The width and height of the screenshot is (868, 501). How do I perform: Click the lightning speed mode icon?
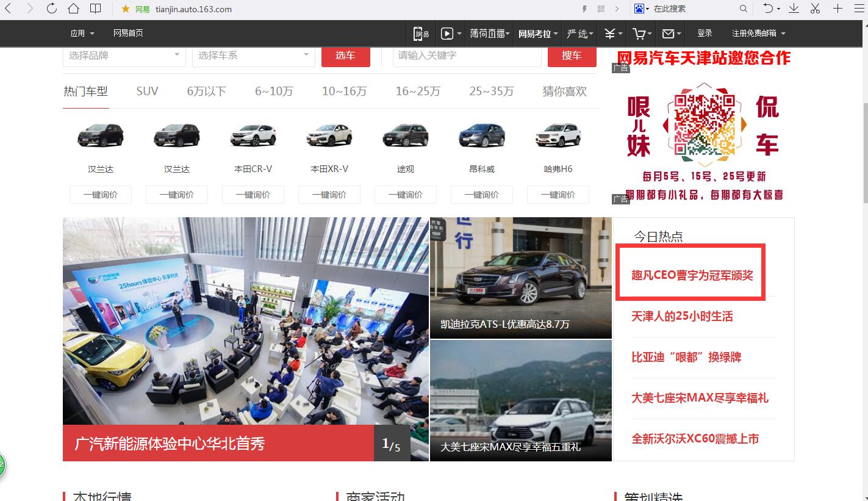pos(585,9)
